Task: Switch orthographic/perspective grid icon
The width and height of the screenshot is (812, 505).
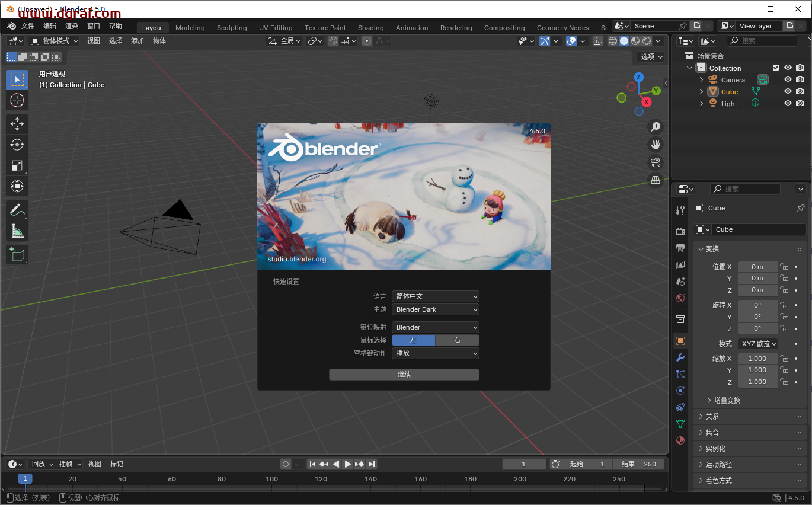Action: (656, 180)
